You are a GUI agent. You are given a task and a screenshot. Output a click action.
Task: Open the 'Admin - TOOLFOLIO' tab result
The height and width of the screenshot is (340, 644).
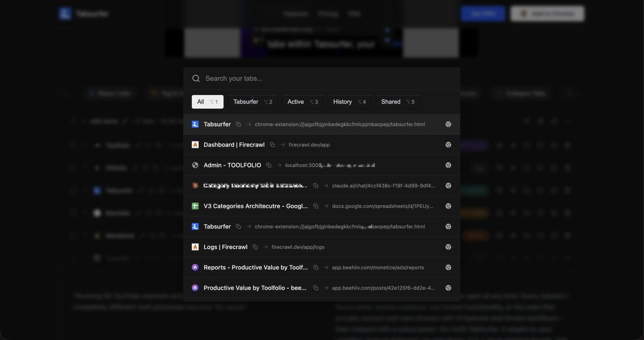tap(321, 165)
